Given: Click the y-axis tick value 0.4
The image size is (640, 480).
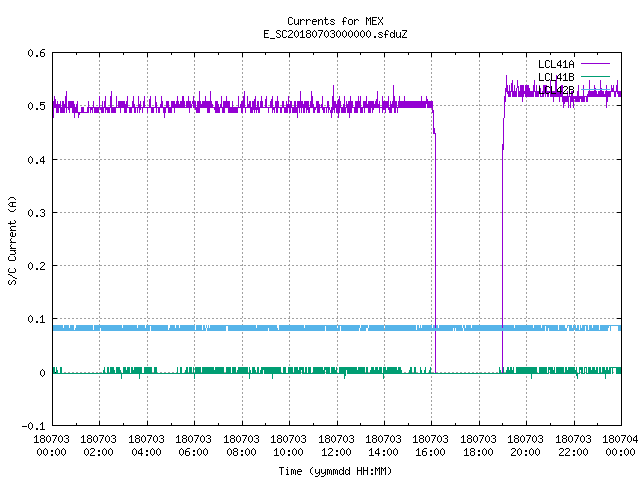Looking at the screenshot, I should (36, 160).
